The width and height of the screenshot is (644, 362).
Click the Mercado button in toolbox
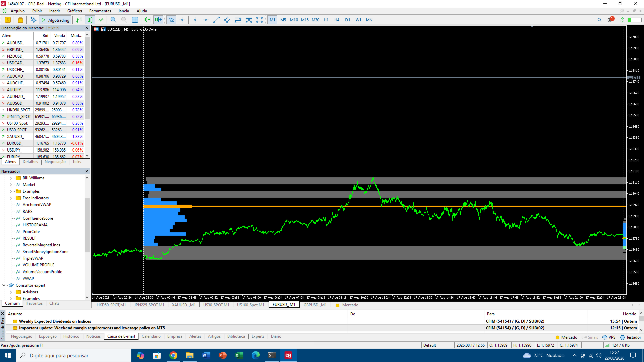point(566,337)
